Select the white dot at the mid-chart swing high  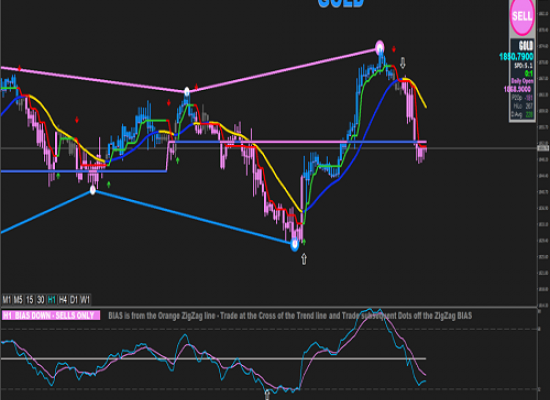[x=187, y=92]
